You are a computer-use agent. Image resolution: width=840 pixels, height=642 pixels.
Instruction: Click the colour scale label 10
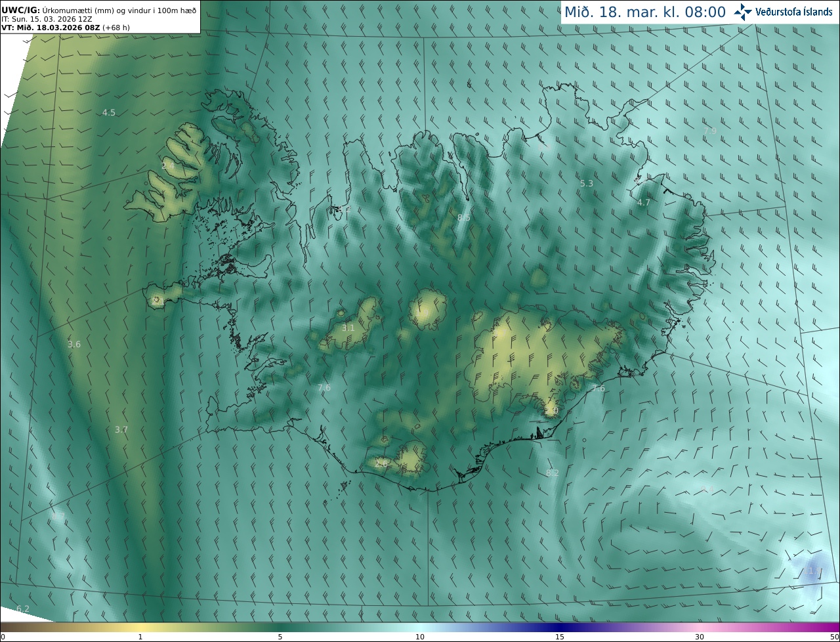(420, 637)
